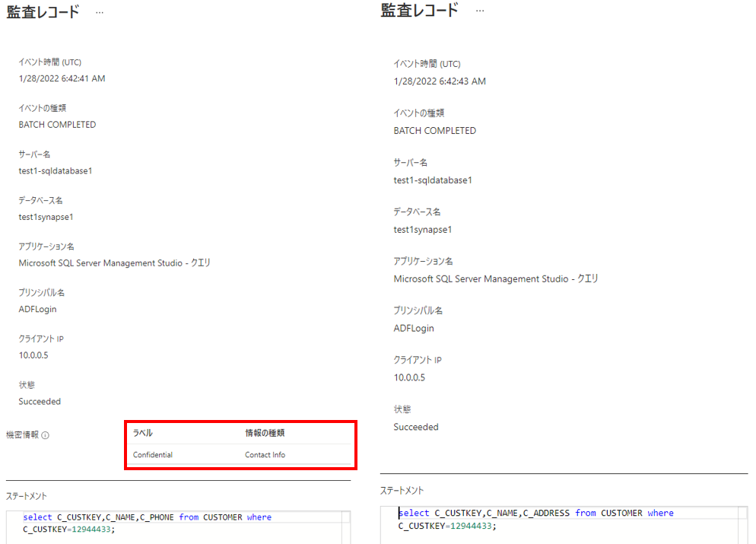Select right principal name ADFLogin
This screenshot has width=756, height=544.
pyautogui.click(x=414, y=329)
